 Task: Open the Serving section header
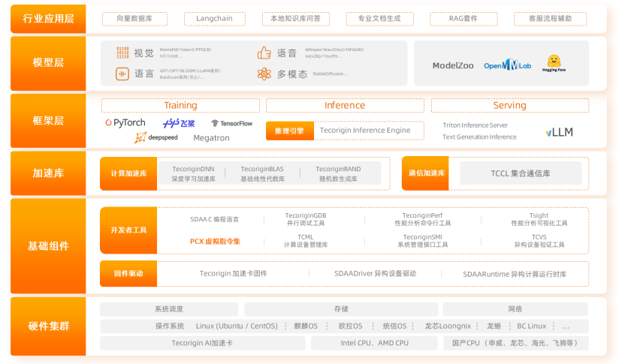pyautogui.click(x=509, y=106)
